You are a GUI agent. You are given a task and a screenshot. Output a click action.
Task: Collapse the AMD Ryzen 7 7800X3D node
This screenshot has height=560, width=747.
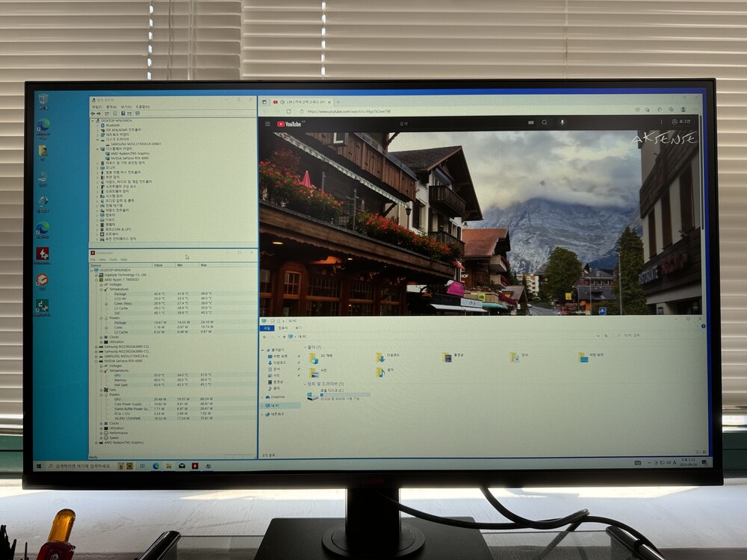pyautogui.click(x=94, y=279)
